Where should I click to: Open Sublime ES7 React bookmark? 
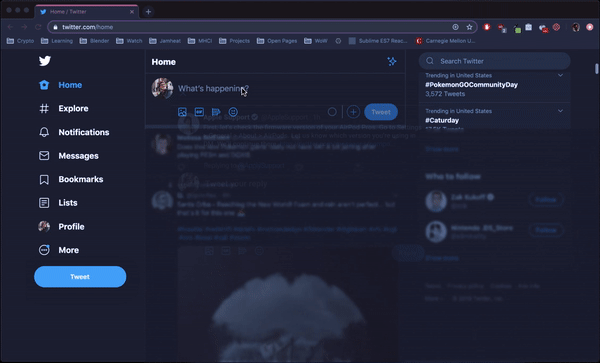click(x=378, y=41)
